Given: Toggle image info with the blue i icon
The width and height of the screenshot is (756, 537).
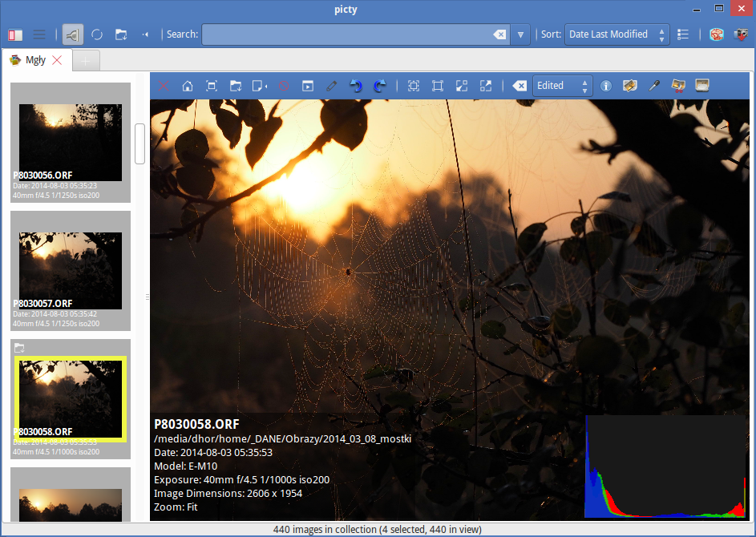Looking at the screenshot, I should [606, 86].
